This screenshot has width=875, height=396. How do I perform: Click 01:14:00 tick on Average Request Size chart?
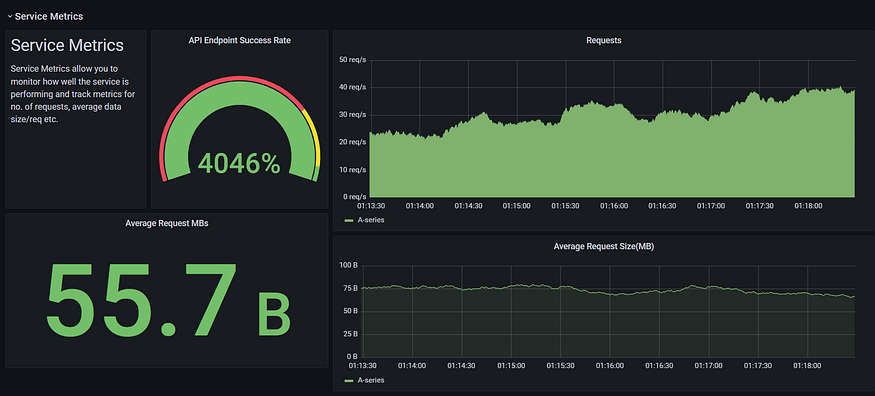tap(412, 366)
